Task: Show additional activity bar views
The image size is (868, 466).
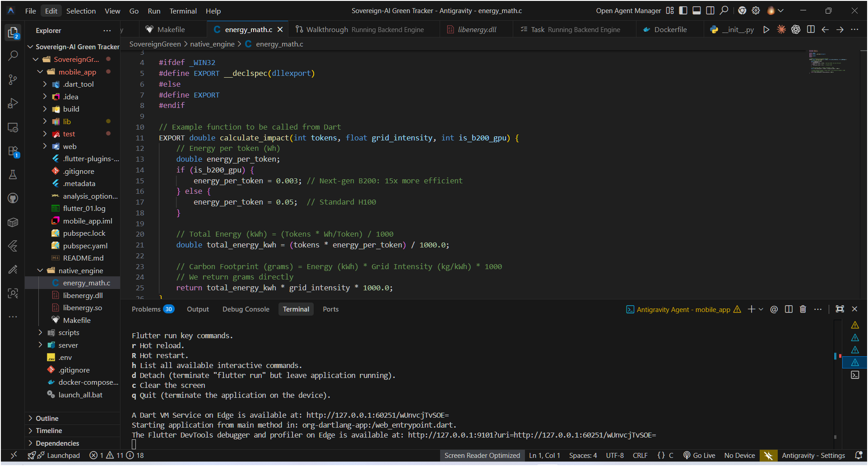Action: pyautogui.click(x=13, y=317)
